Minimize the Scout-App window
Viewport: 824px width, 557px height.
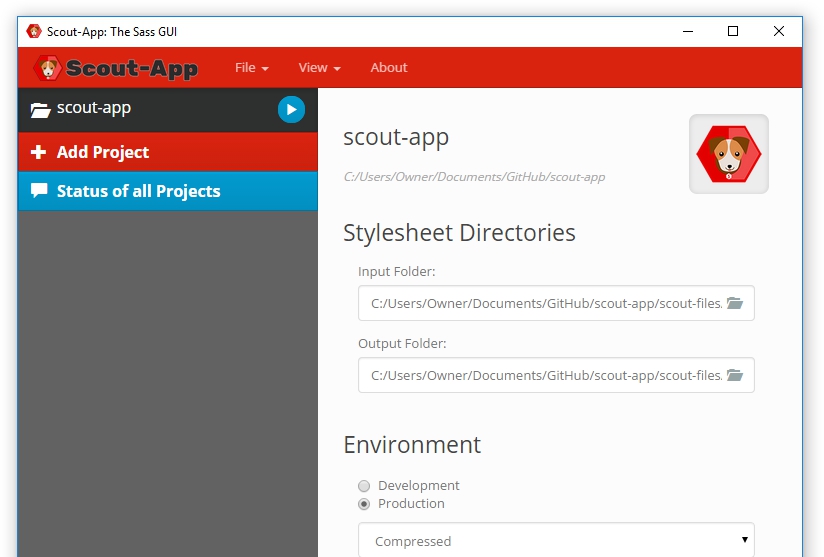[687, 32]
